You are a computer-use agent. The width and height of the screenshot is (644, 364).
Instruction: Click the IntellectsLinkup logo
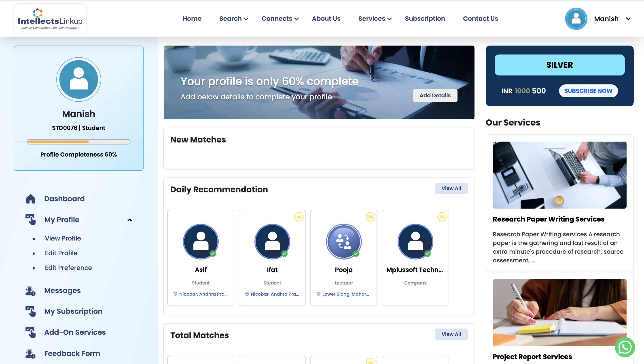[x=50, y=19]
